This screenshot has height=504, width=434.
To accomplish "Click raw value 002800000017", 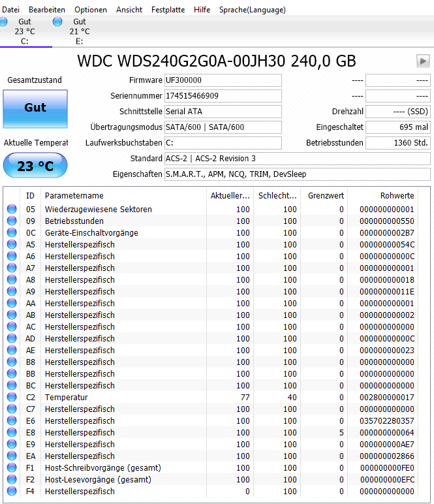I will click(x=387, y=398).
